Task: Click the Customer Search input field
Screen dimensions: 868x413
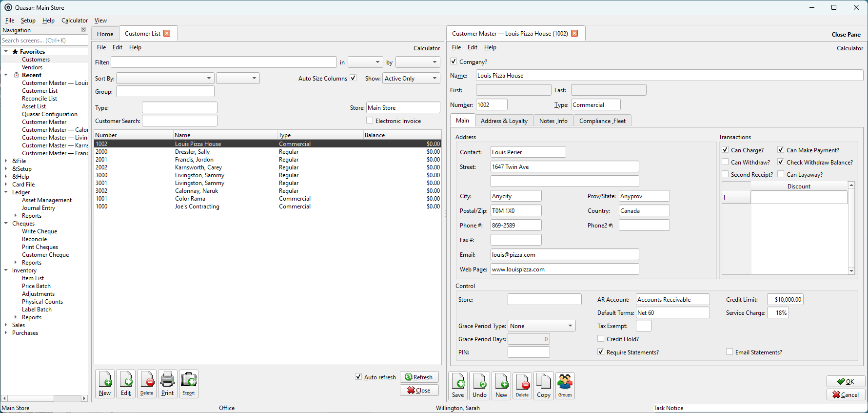Action: (x=179, y=121)
